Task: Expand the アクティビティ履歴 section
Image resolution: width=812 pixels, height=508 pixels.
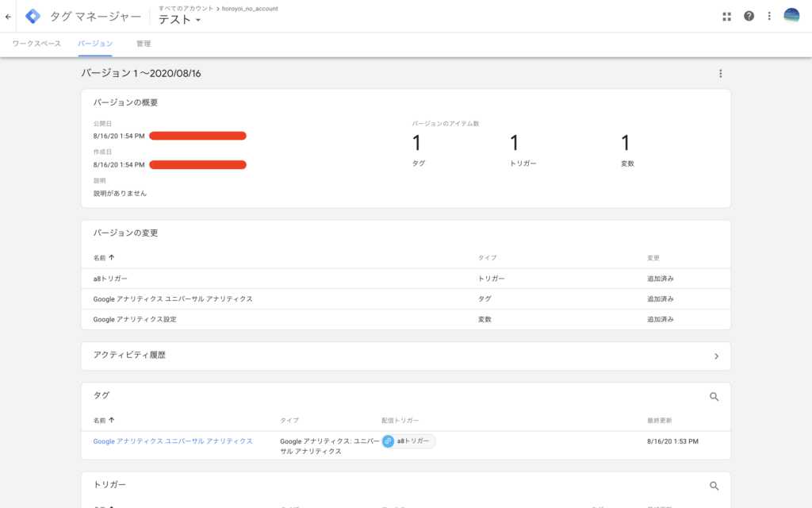Action: (406, 356)
